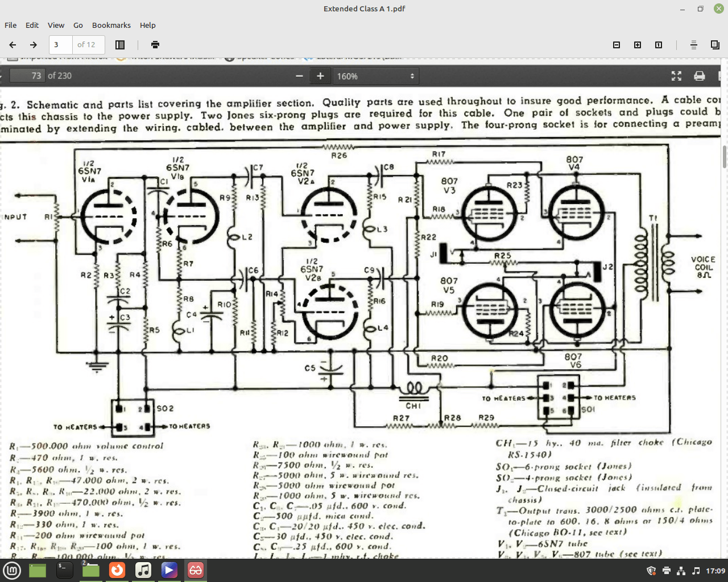Open the Edit menu
The width and height of the screenshot is (728, 582).
click(32, 25)
